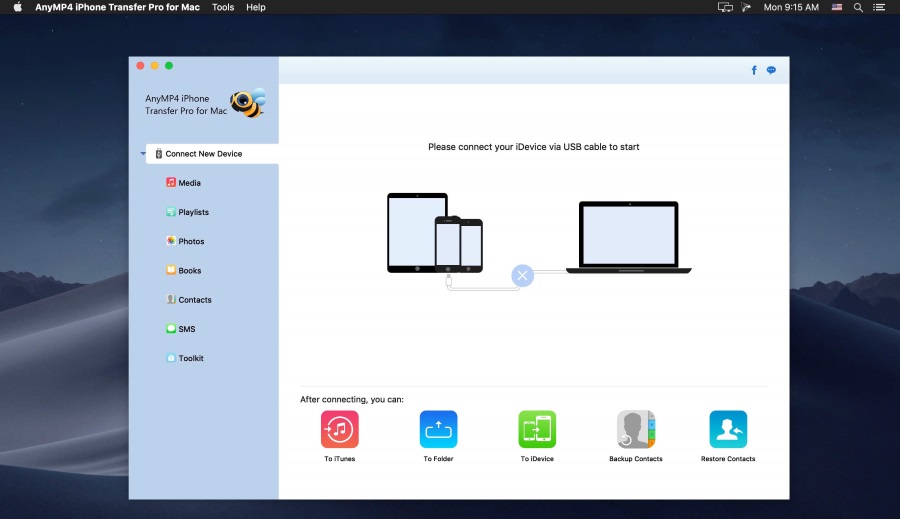
Task: Click the To iTunes label
Action: coord(339,459)
